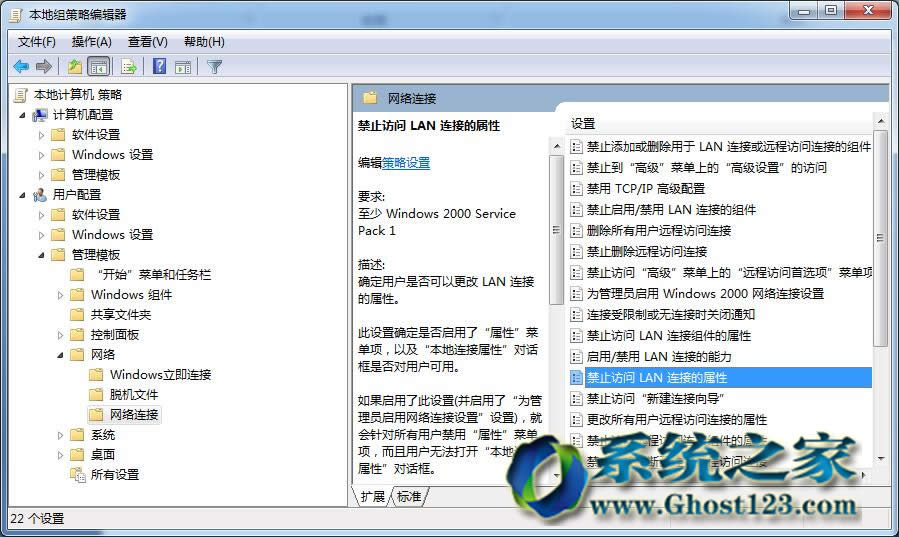Viewport: 899px width, 537px height.
Task: Expand the 控制面板 folder
Action: pyautogui.click(x=60, y=335)
